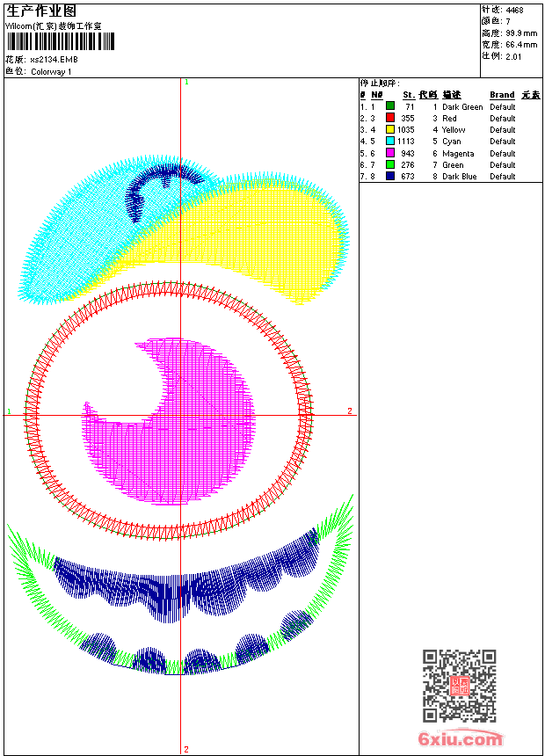Click the stitch total '4468'
This screenshot has width=545, height=756.
(x=514, y=10)
